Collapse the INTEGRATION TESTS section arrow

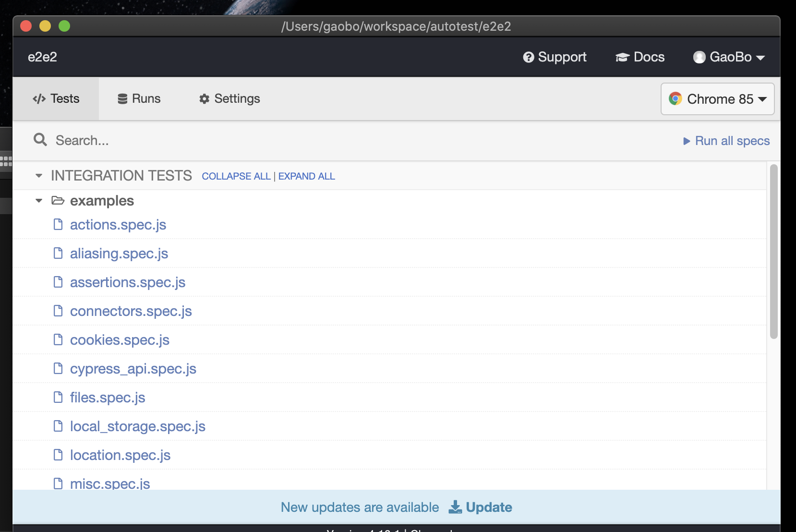tap(39, 176)
